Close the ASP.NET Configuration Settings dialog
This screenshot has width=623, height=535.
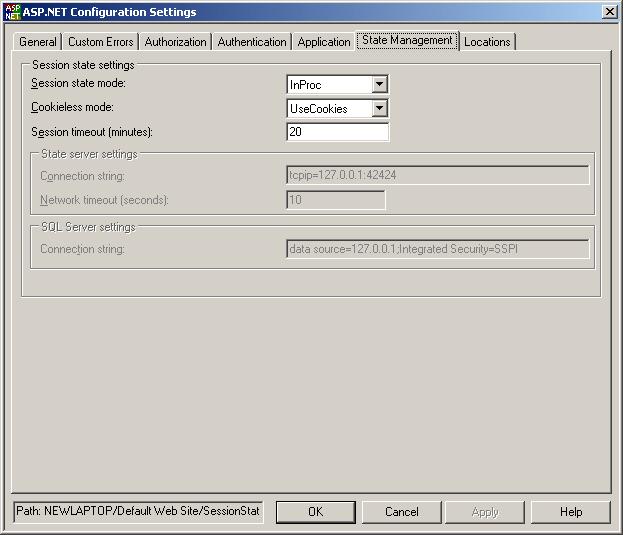[x=609, y=12]
